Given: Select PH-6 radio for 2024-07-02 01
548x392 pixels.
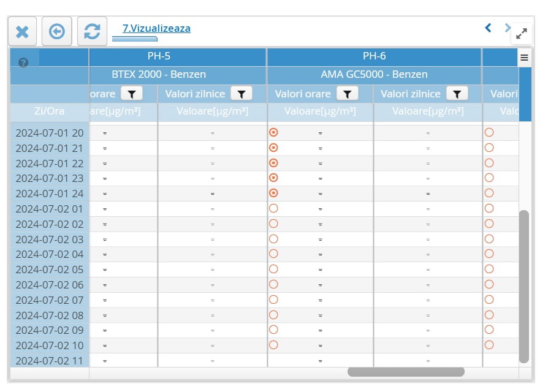Looking at the screenshot, I should tap(274, 208).
